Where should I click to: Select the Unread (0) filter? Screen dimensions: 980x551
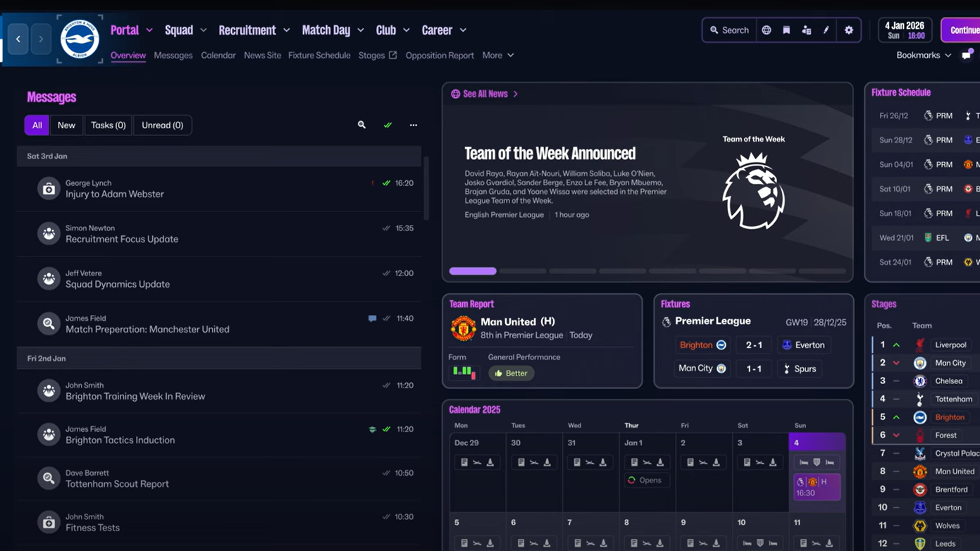162,125
